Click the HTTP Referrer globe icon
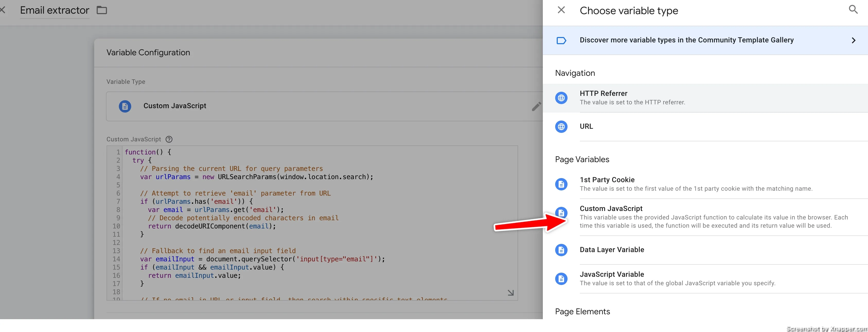This screenshot has height=332, width=868. (x=561, y=98)
